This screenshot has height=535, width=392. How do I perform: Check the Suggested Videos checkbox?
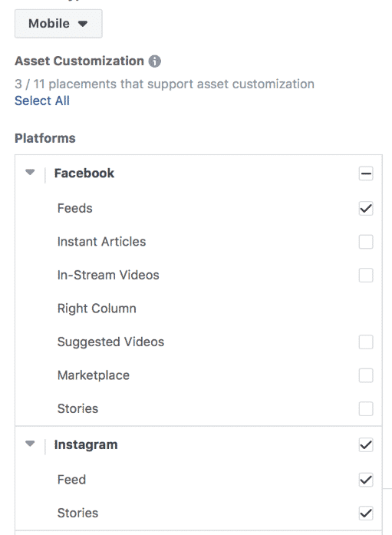(366, 342)
